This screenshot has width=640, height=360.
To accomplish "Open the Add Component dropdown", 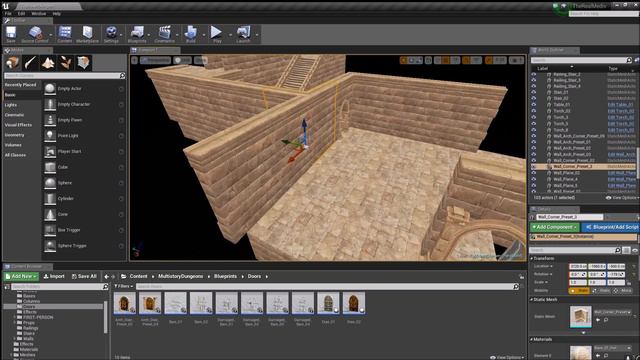I will coord(554,227).
